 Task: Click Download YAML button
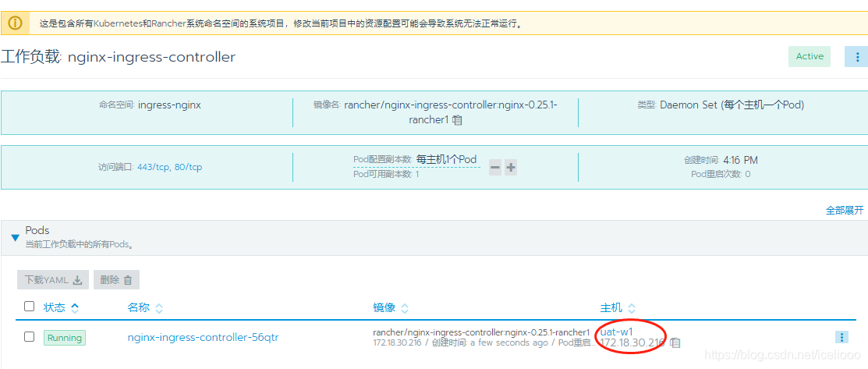coord(53,280)
